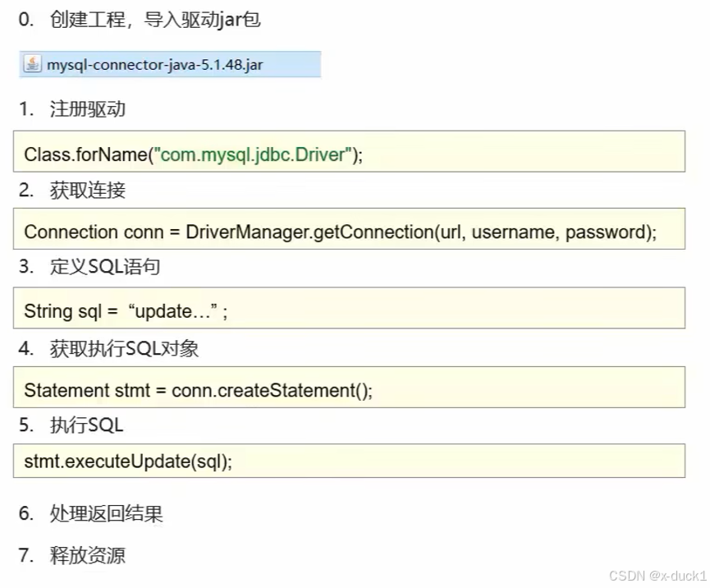Click Statement stmt variable declaration text
The height and width of the screenshot is (588, 710).
pyautogui.click(x=87, y=390)
